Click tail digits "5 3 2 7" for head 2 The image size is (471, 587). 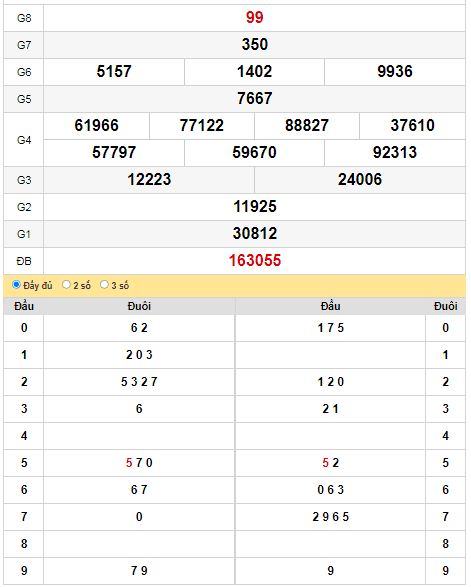tap(139, 382)
